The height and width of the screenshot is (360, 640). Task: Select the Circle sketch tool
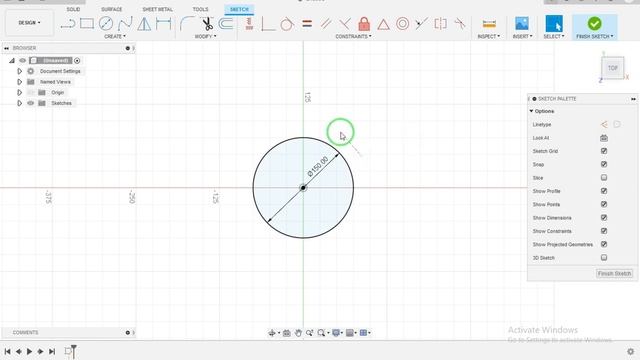pyautogui.click(x=106, y=24)
